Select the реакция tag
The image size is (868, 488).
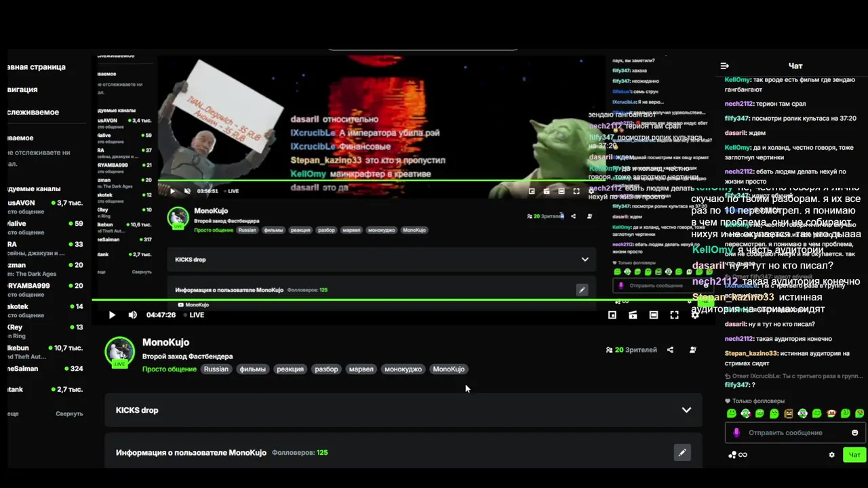290,369
